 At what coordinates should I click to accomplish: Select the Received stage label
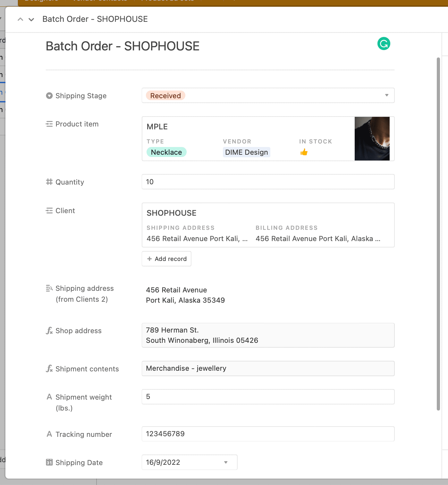pyautogui.click(x=165, y=95)
